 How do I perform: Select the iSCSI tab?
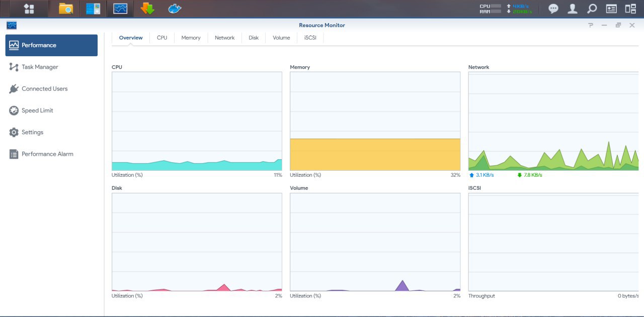point(310,38)
